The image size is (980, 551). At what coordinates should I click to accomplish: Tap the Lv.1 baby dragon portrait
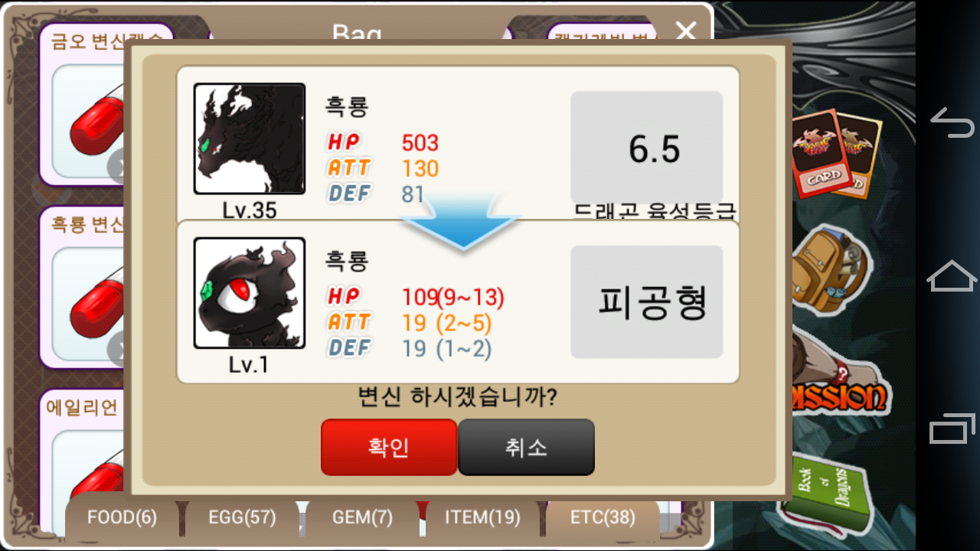tap(250, 293)
